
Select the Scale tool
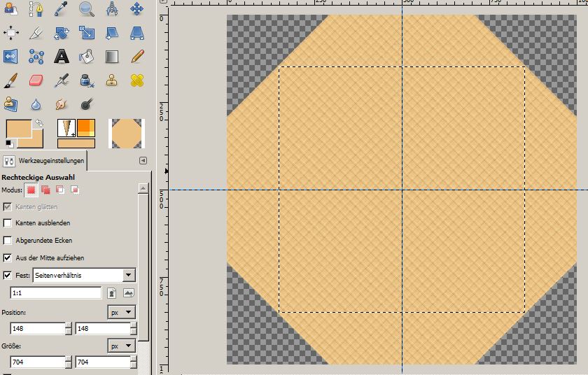pyautogui.click(x=87, y=33)
